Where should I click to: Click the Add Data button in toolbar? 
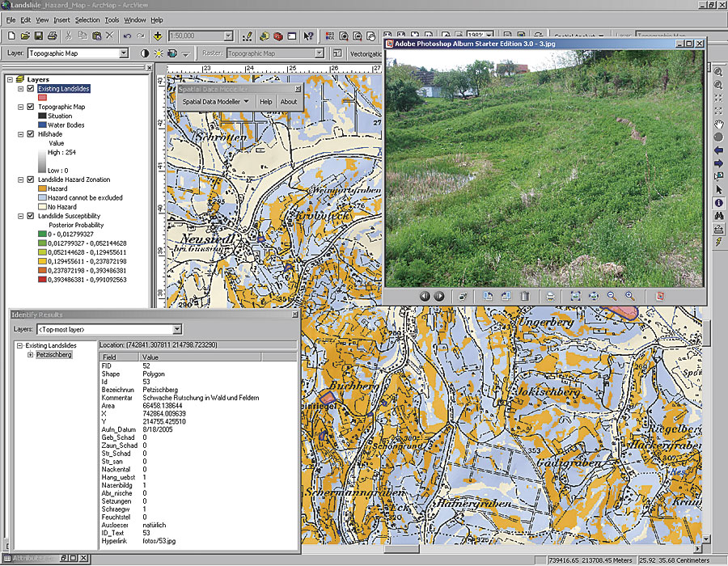coord(157,36)
